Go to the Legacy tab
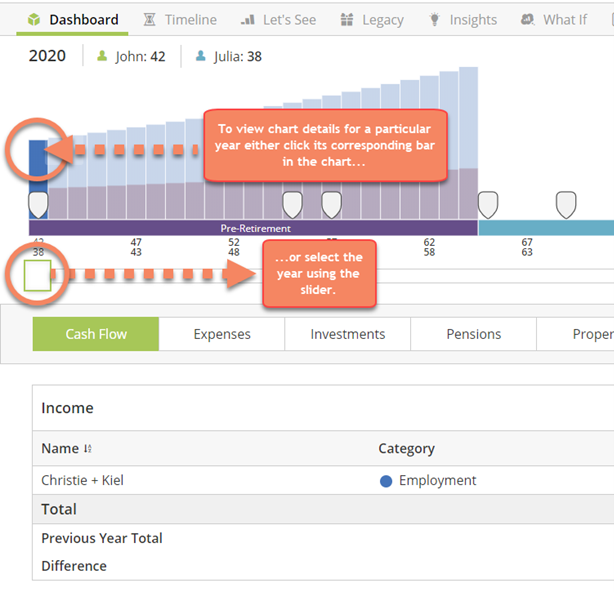This screenshot has width=614, height=592. (x=372, y=20)
